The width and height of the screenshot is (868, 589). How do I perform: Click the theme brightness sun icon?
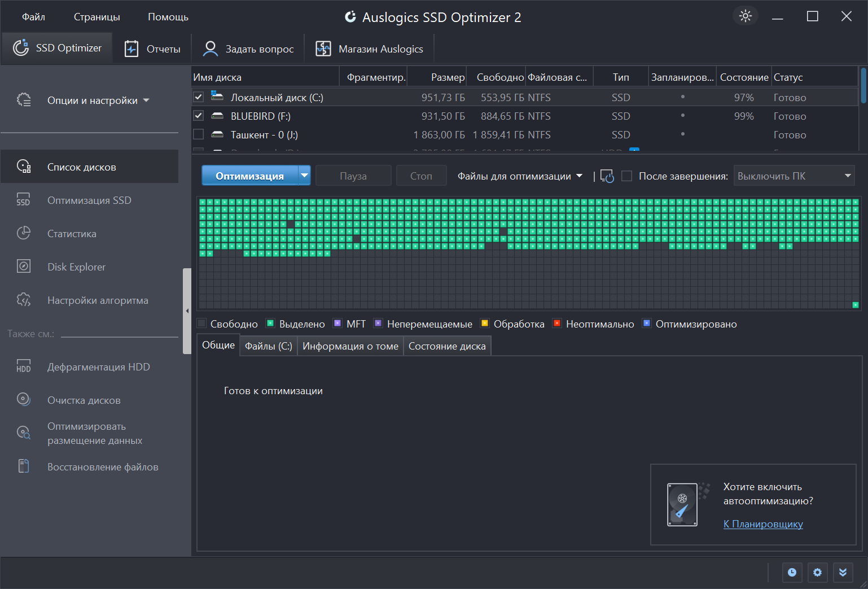click(746, 16)
